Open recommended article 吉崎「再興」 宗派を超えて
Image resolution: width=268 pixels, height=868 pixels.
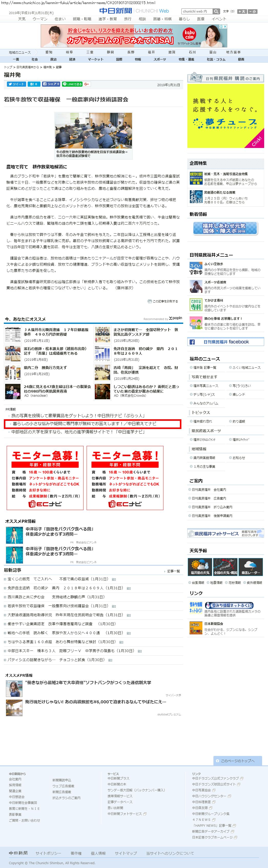pos(146,370)
